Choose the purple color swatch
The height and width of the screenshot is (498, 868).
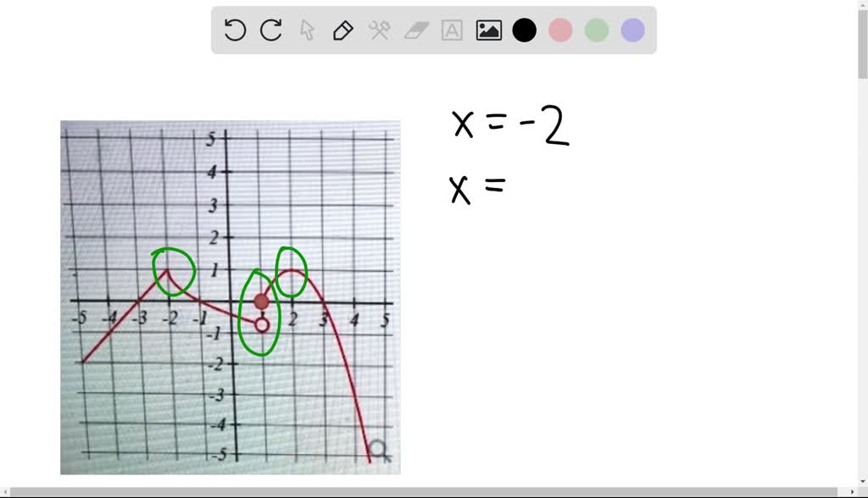pos(632,30)
